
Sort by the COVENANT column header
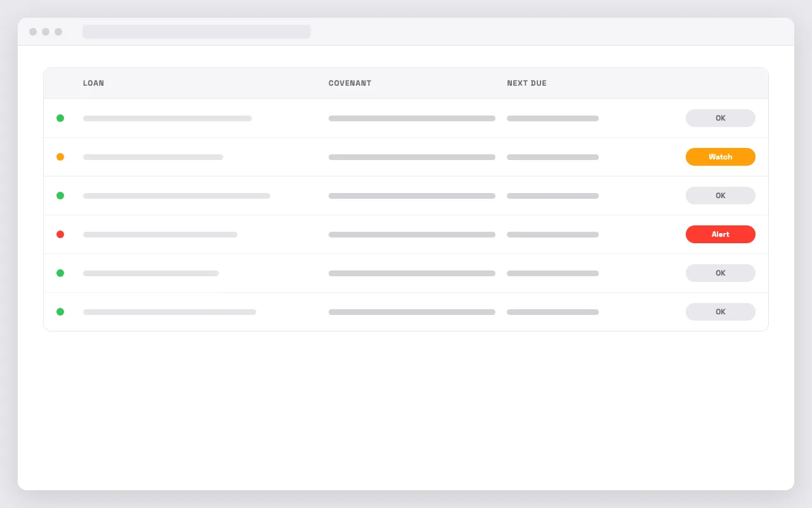(350, 83)
